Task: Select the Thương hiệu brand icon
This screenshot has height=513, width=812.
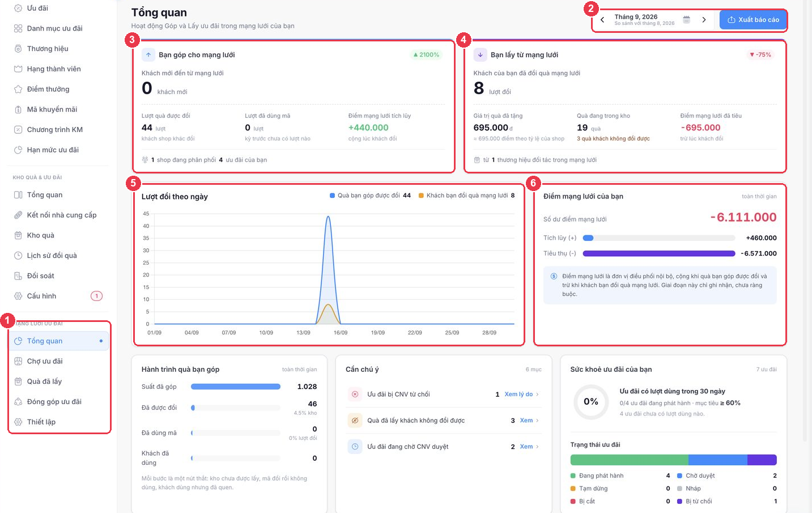Action: [x=18, y=49]
